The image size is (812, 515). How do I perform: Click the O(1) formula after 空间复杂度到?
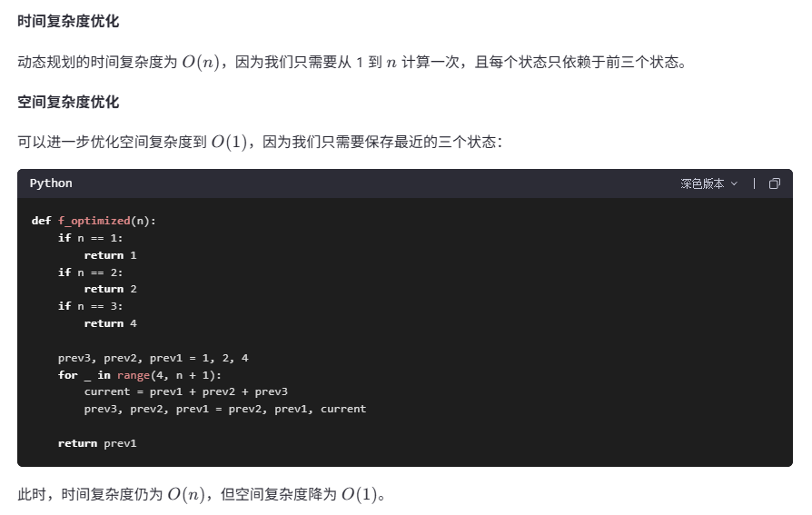(229, 142)
